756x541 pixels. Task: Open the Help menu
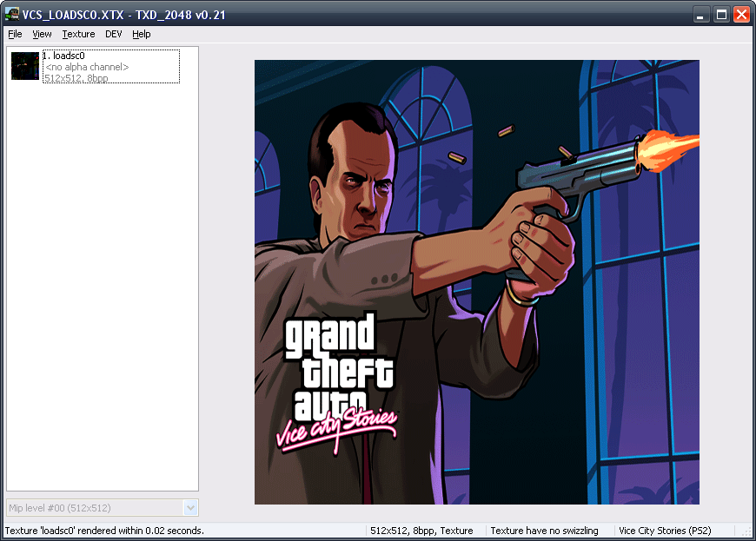click(142, 34)
